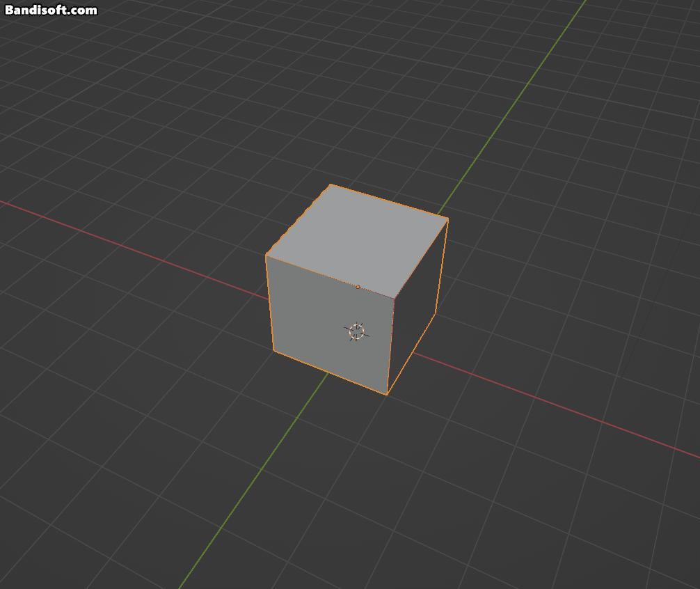This screenshot has width=700, height=589.
Task: Click the cube's orange origin point
Action: (x=358, y=287)
